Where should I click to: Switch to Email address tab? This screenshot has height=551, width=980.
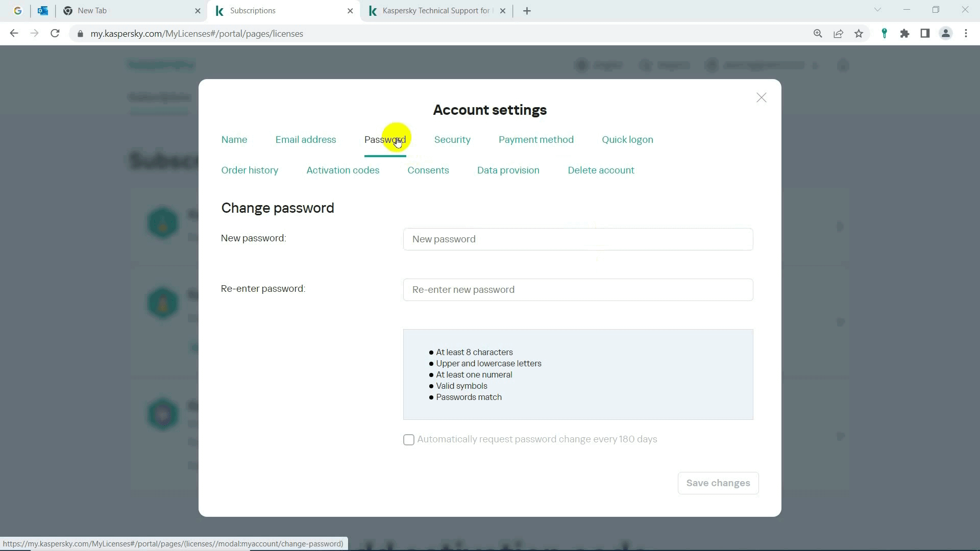[306, 140]
